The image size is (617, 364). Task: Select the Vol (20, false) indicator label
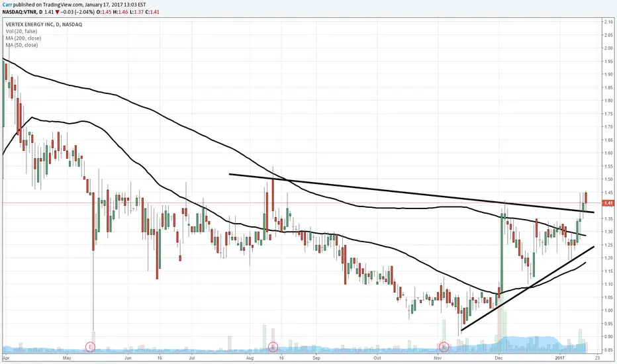tap(21, 32)
